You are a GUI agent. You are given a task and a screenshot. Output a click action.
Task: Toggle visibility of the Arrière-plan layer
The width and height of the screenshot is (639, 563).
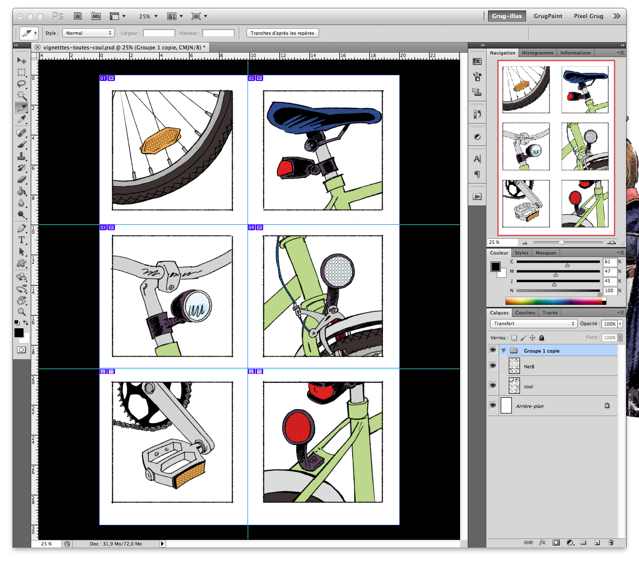coord(493,405)
